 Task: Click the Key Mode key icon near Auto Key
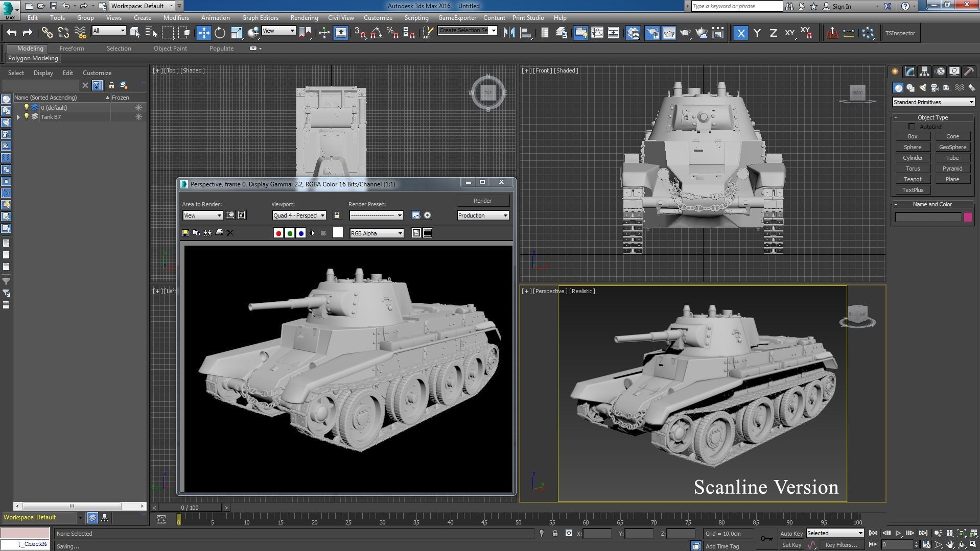766,539
